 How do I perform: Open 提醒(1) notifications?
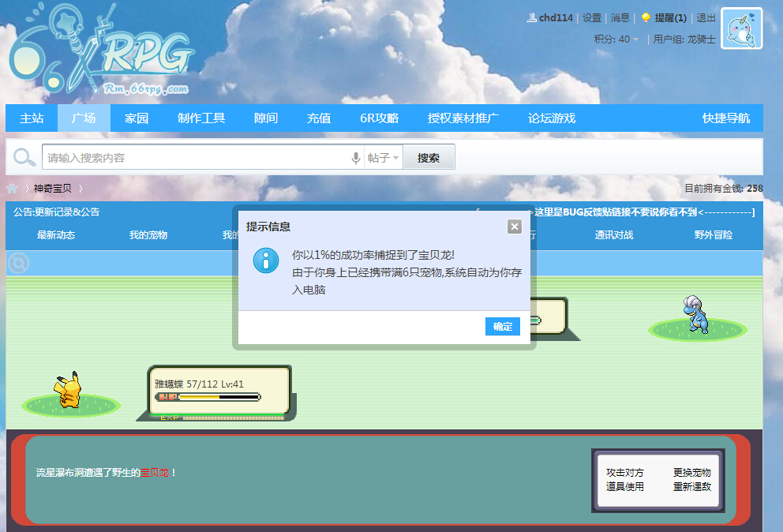[x=670, y=18]
